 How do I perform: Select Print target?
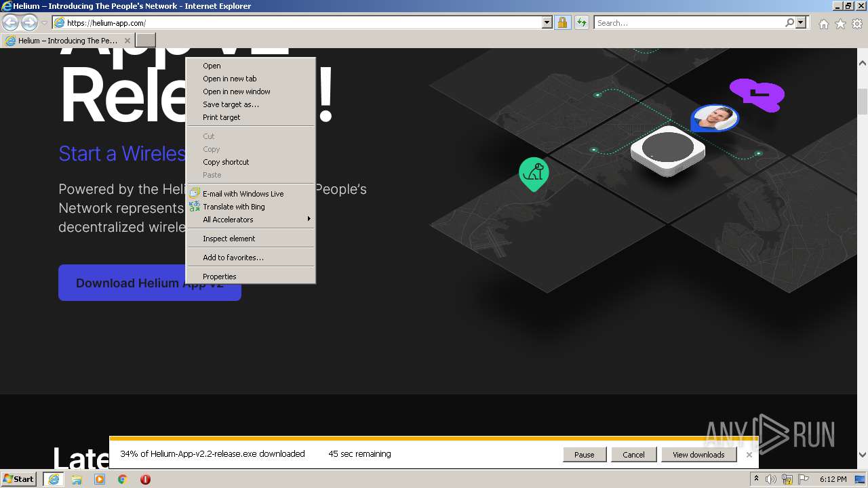[x=251, y=117]
